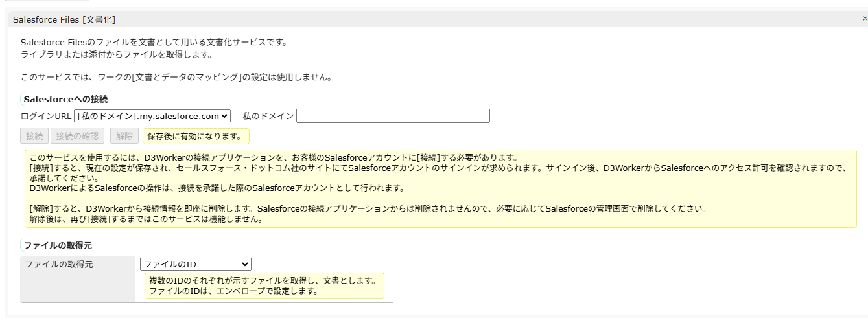Image resolution: width=868 pixels, height=323 pixels.
Task: Click the ログインURL label
Action: point(47,116)
